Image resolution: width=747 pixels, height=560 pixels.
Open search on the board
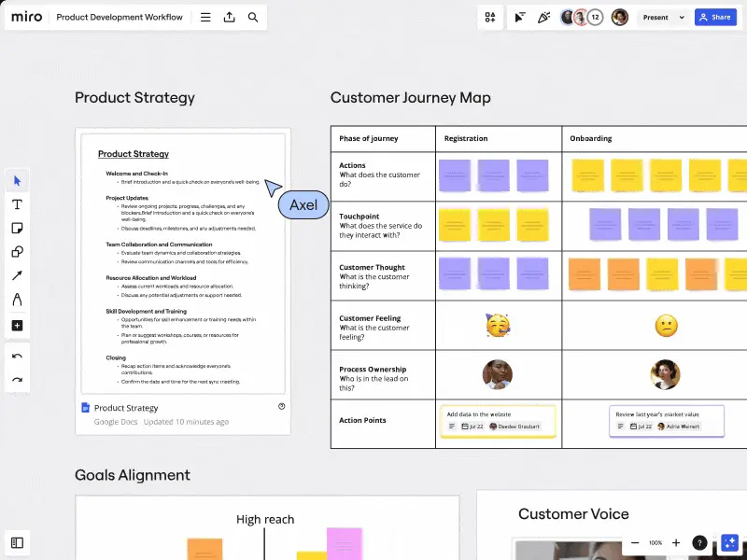click(251, 17)
